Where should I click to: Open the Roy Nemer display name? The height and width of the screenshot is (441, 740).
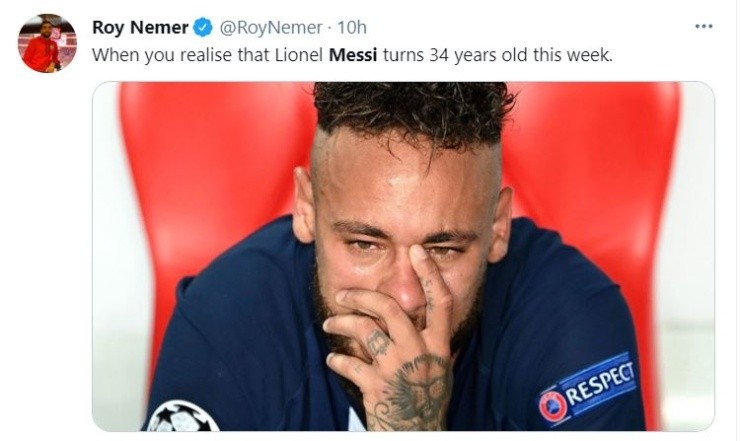[x=140, y=27]
